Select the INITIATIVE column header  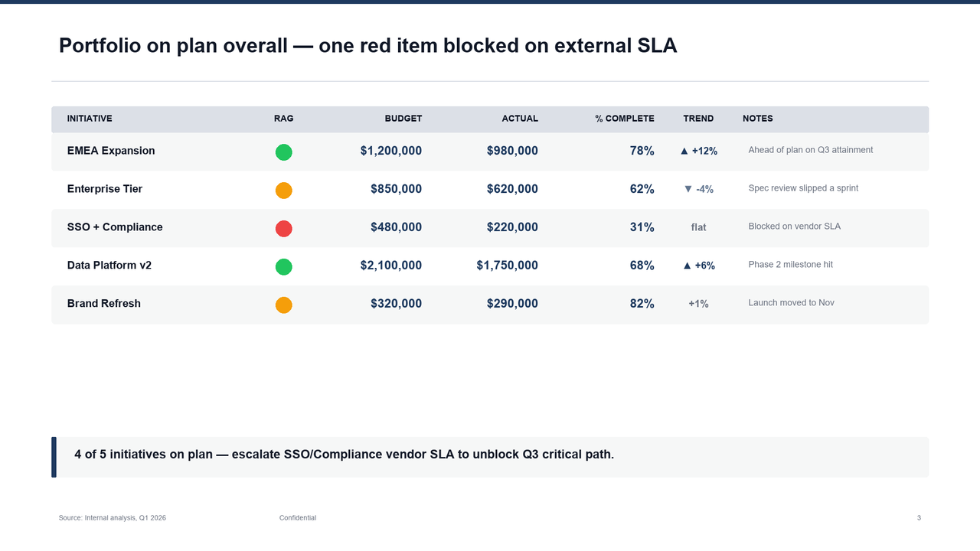pyautogui.click(x=90, y=119)
